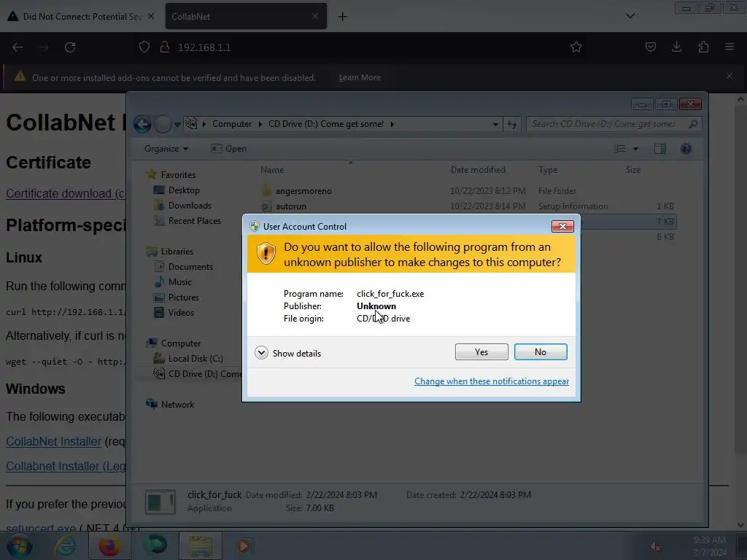Bookmark page with star icon
The height and width of the screenshot is (560, 747).
(576, 47)
